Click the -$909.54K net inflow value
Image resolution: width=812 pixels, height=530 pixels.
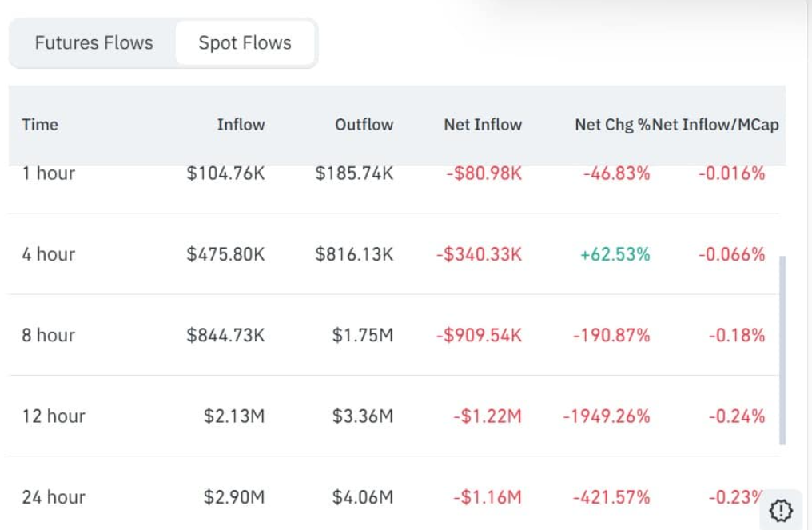[479, 335]
